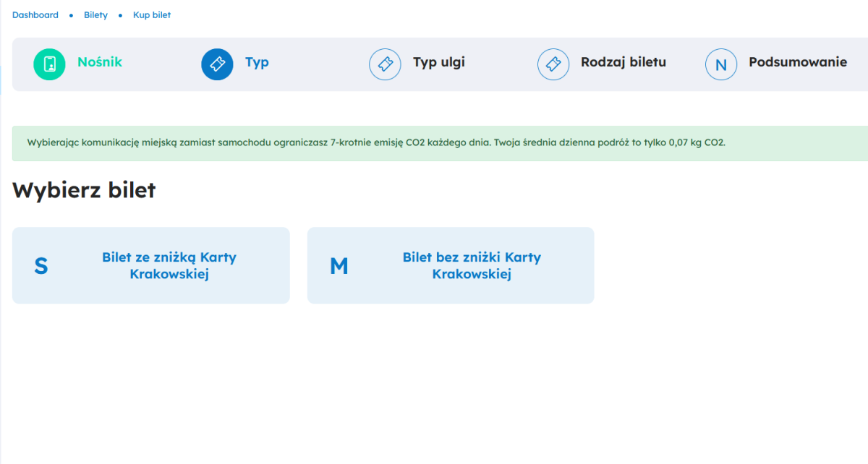Navigate to the Bilety breadcrumb link
The image size is (868, 464).
point(95,15)
